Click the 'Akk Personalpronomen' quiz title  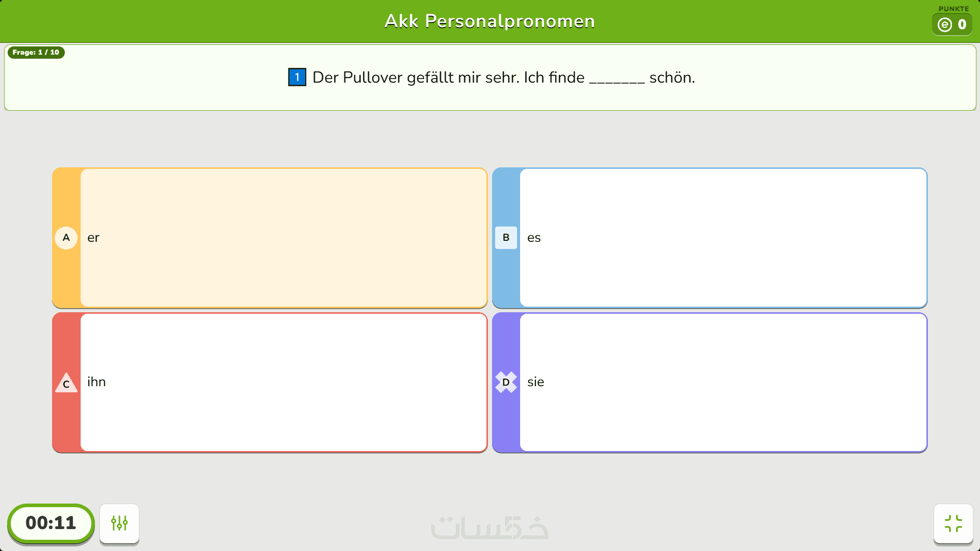pos(489,21)
